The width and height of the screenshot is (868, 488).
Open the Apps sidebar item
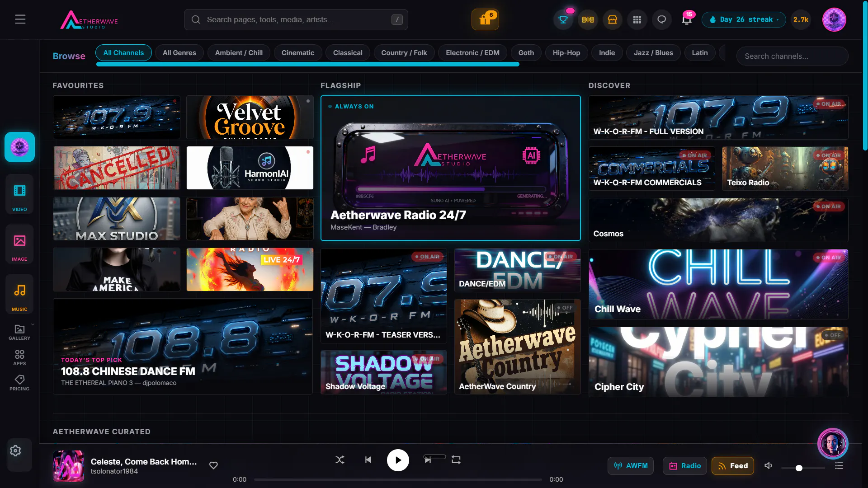click(x=19, y=358)
